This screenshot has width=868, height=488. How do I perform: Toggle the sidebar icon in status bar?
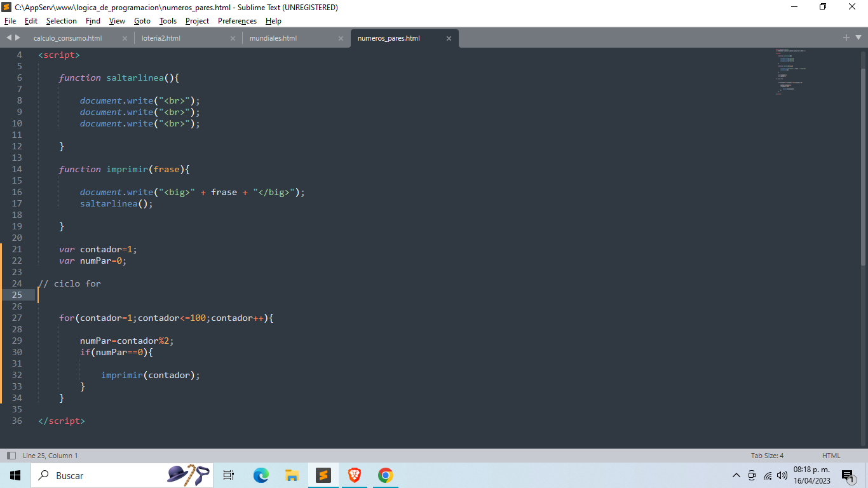tap(11, 456)
